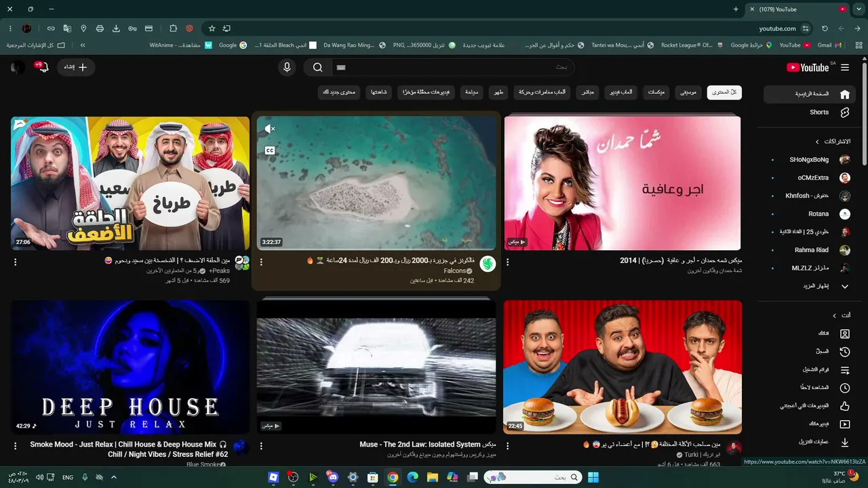This screenshot has height=488, width=868.
Task: Select the موسيقى filter chip
Action: pyautogui.click(x=689, y=92)
